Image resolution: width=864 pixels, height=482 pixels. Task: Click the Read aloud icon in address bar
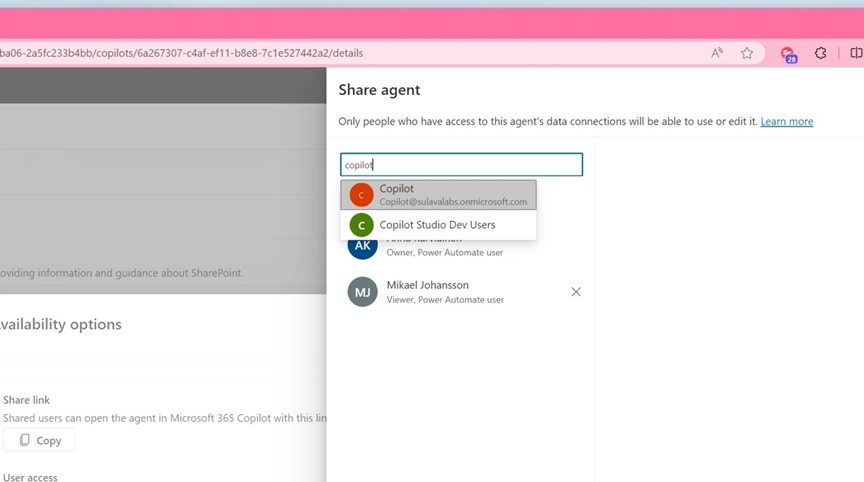pyautogui.click(x=717, y=53)
